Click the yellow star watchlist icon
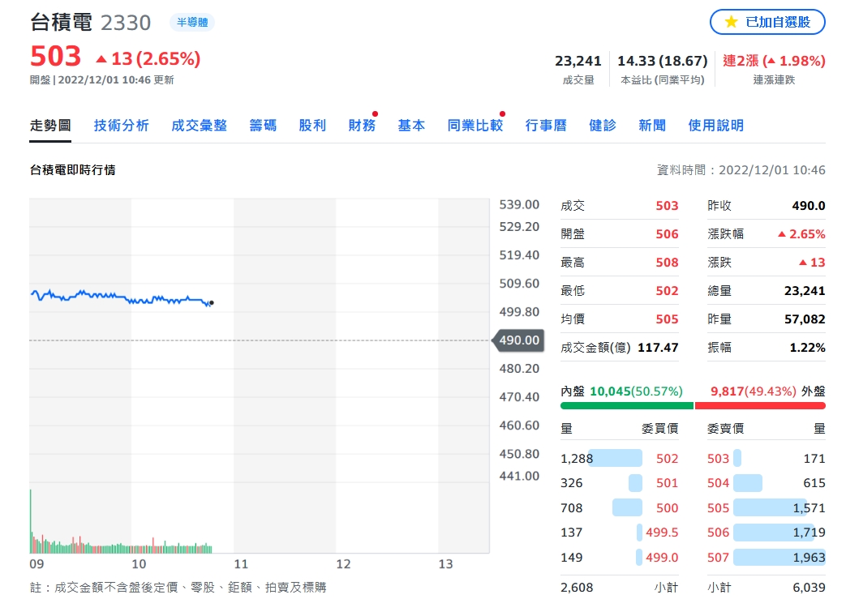Viewport: 846px width, 616px height. click(731, 22)
